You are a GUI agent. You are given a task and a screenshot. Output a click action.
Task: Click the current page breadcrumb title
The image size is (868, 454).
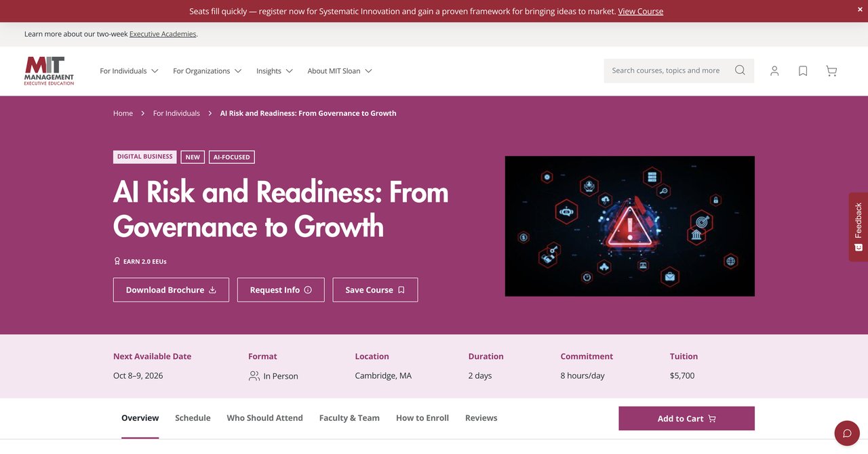coord(308,113)
